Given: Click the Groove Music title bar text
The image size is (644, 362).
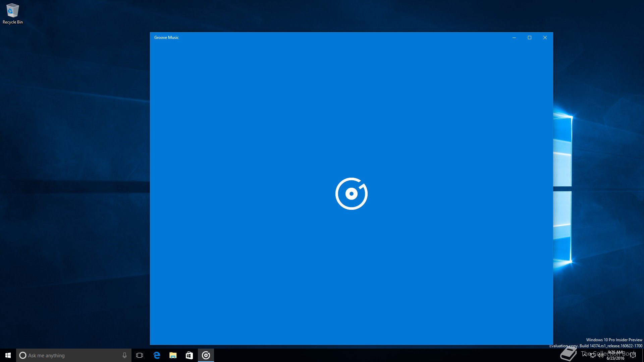Looking at the screenshot, I should point(166,38).
